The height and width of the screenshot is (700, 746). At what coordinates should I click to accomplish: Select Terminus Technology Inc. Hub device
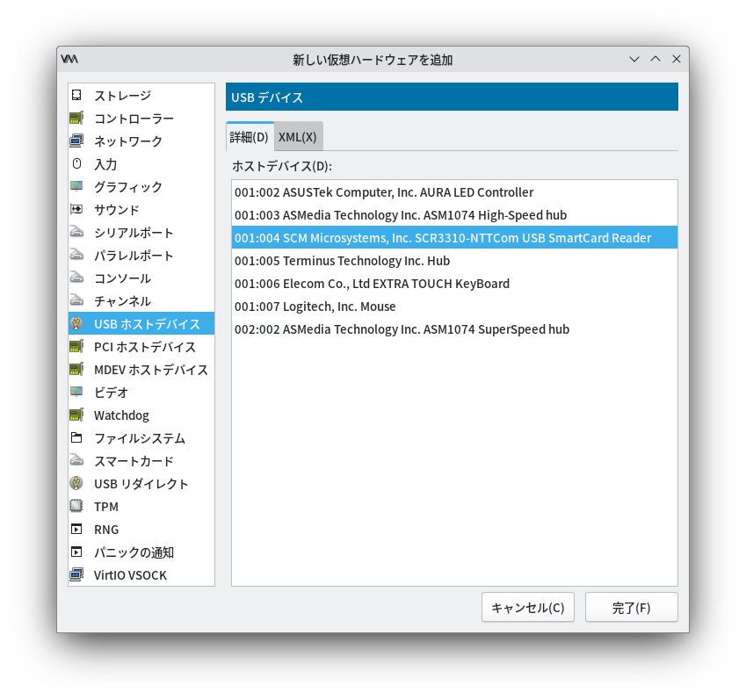click(x=454, y=261)
